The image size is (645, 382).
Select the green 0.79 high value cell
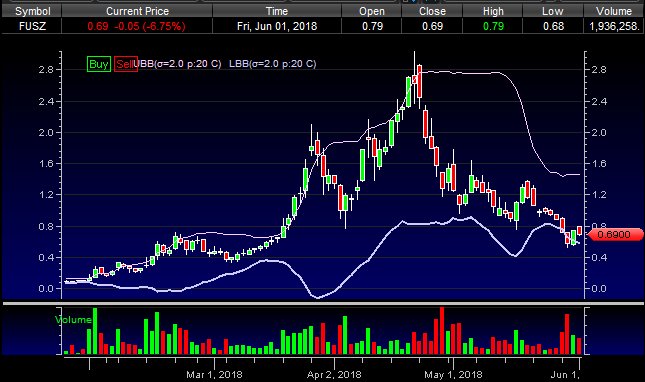[493, 26]
